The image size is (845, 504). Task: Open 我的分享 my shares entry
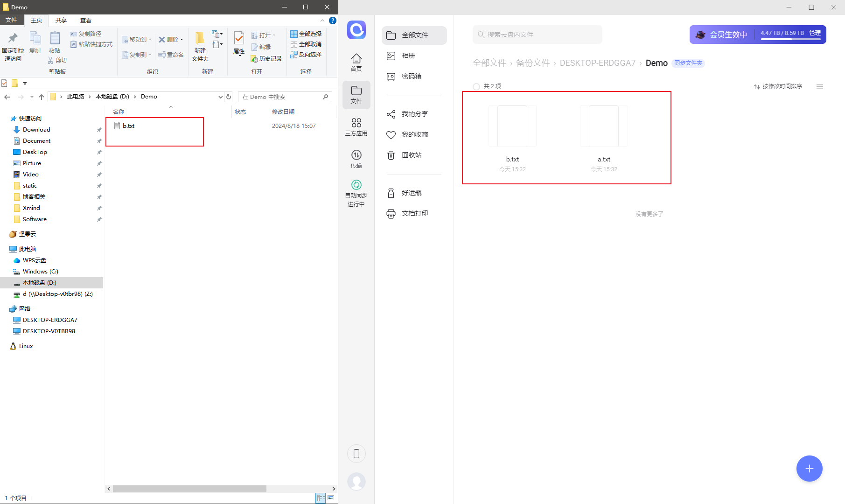414,114
